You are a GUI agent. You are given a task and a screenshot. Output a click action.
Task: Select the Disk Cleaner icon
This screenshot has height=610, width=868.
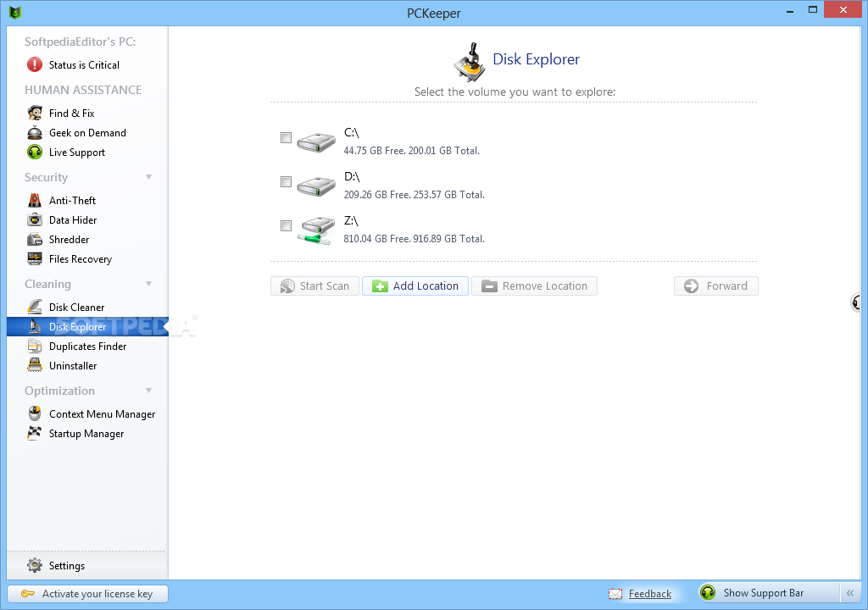[x=35, y=307]
